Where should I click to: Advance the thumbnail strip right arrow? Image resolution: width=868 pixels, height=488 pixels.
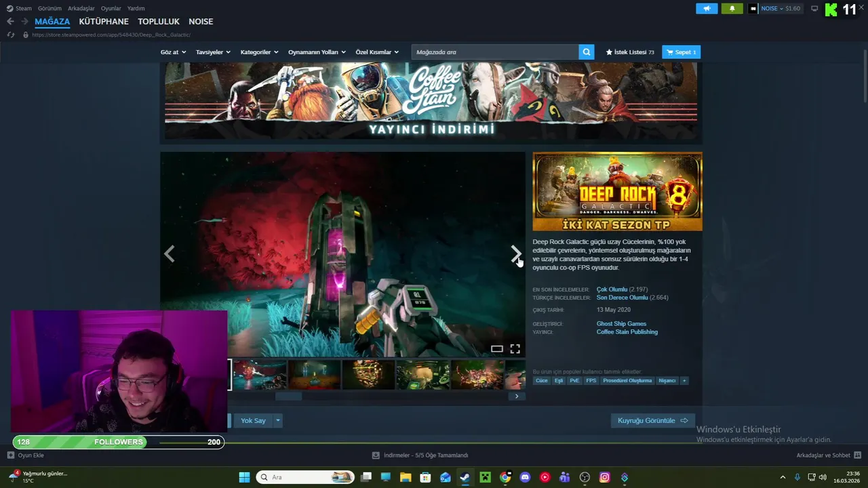[517, 396]
